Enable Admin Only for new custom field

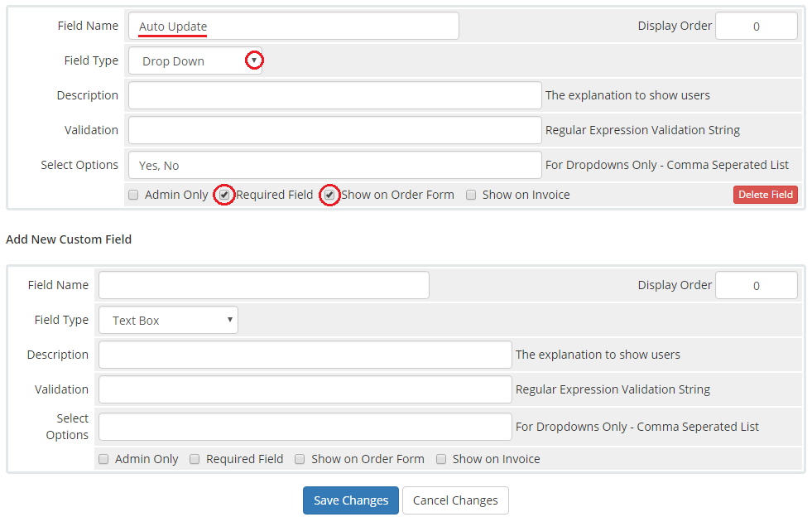pos(103,459)
